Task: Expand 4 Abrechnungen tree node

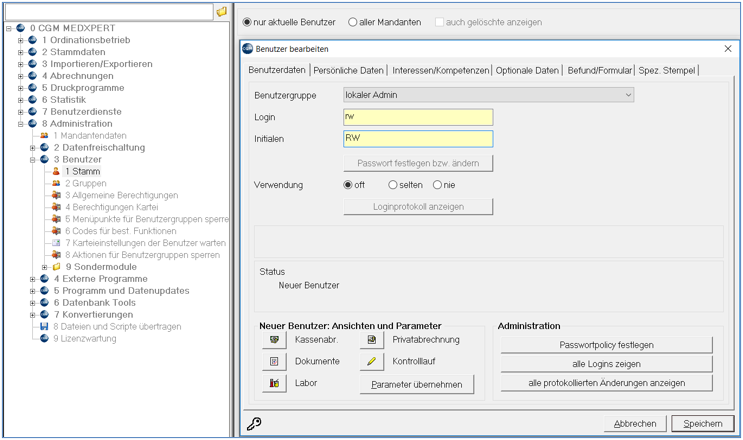Action: (20, 76)
